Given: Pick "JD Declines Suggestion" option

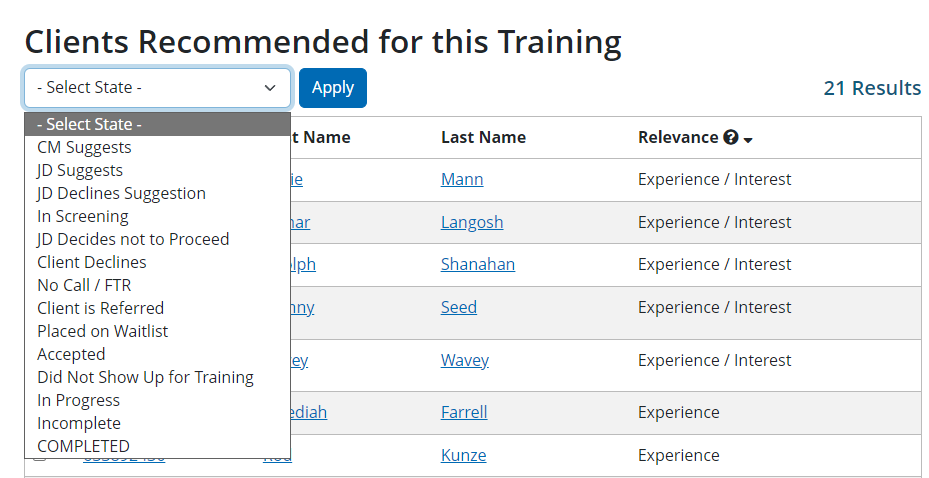Looking at the screenshot, I should (x=121, y=193).
